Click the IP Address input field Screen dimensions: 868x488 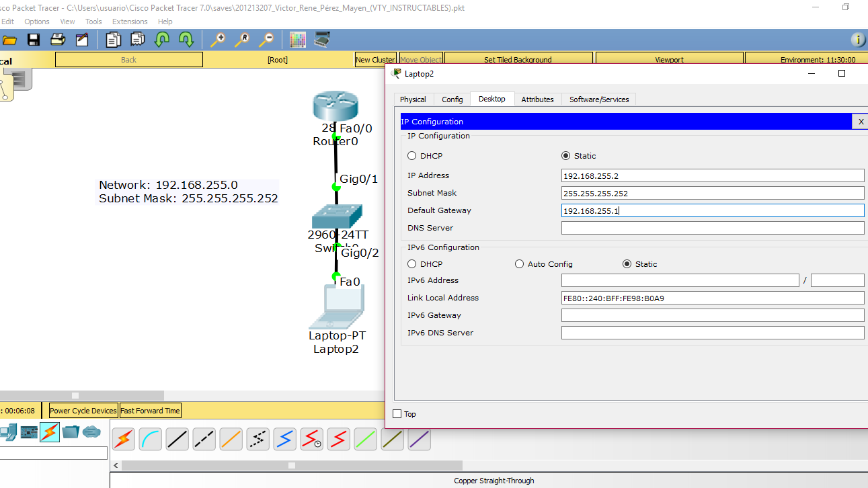click(x=713, y=175)
